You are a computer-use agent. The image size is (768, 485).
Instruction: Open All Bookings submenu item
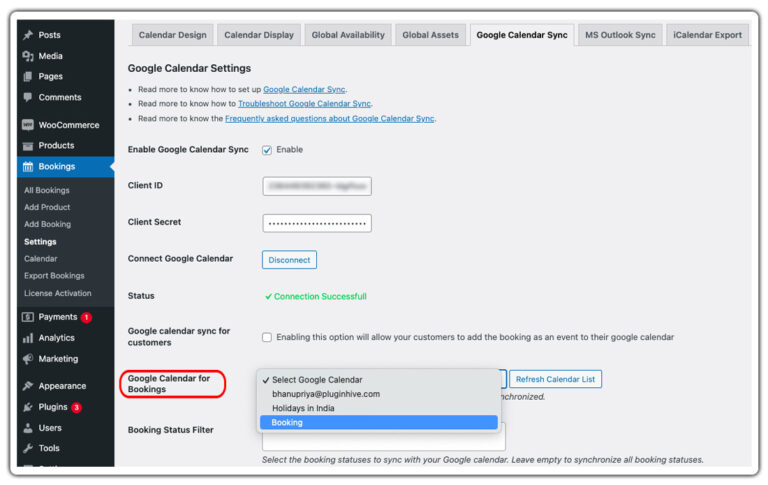click(x=47, y=190)
